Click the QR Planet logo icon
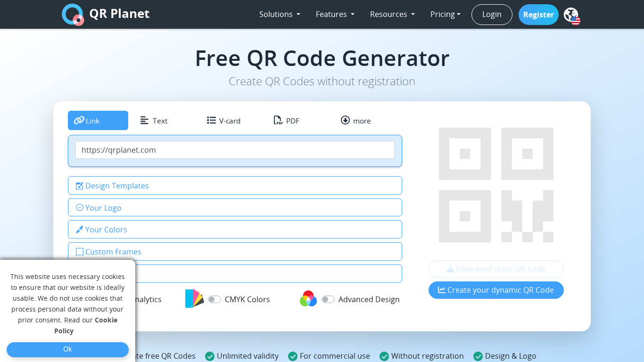 [x=73, y=14]
